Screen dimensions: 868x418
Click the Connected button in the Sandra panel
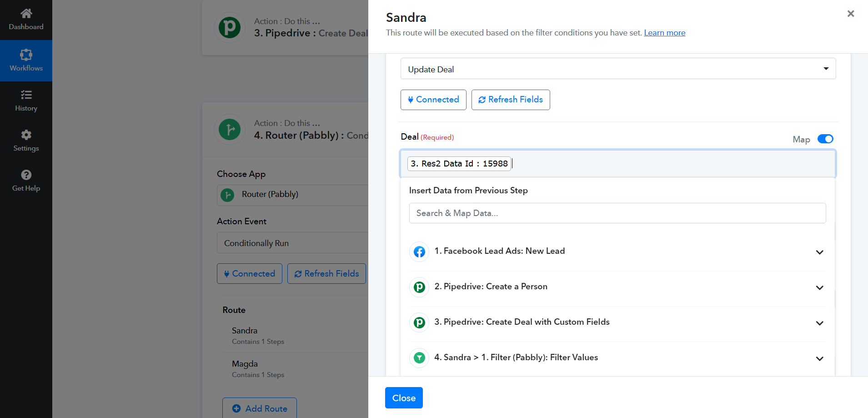pos(433,100)
